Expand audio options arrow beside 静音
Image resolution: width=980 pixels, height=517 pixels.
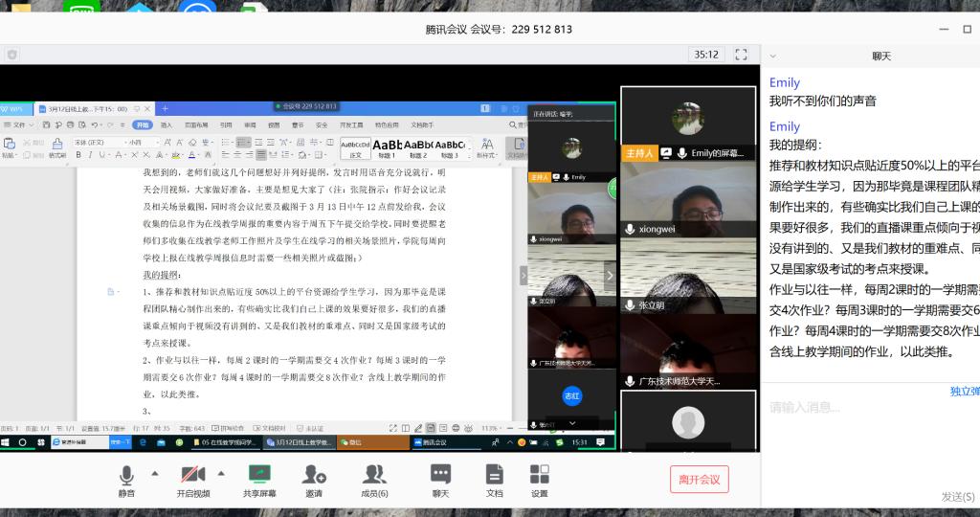[x=155, y=473]
